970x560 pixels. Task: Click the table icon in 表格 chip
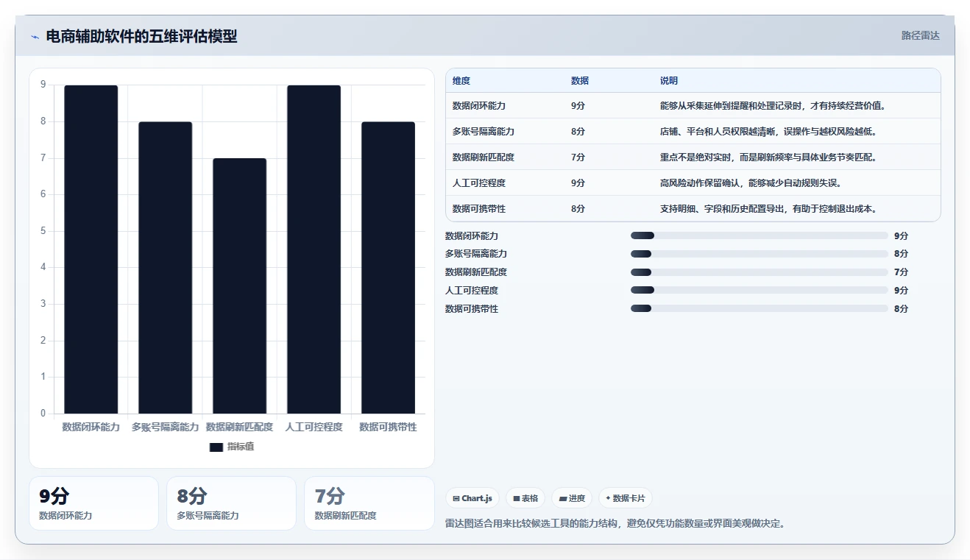point(517,498)
